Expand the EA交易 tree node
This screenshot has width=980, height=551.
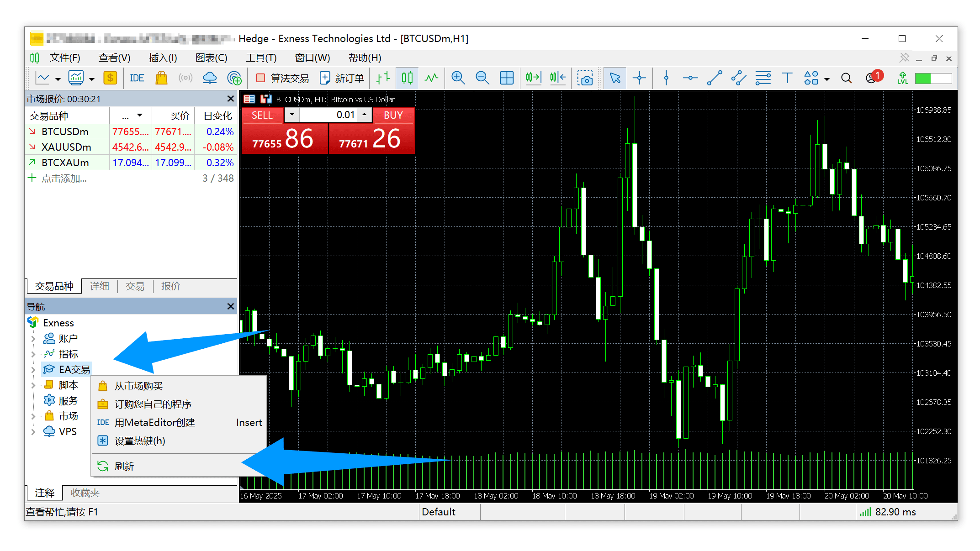point(33,370)
